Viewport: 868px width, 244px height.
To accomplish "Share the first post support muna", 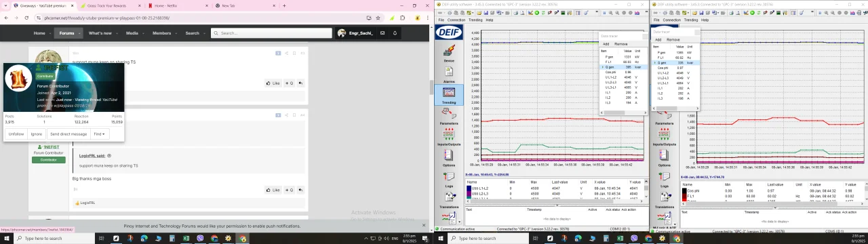I will pyautogui.click(x=286, y=53).
